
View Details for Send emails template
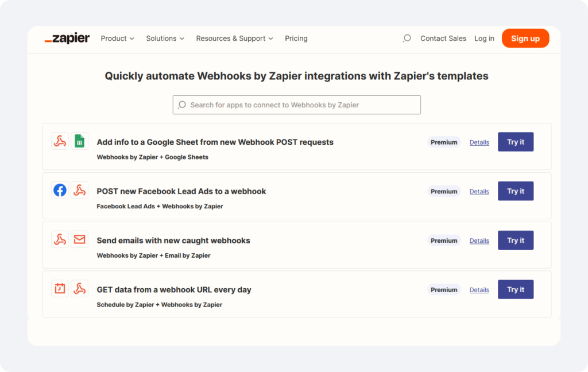(479, 241)
